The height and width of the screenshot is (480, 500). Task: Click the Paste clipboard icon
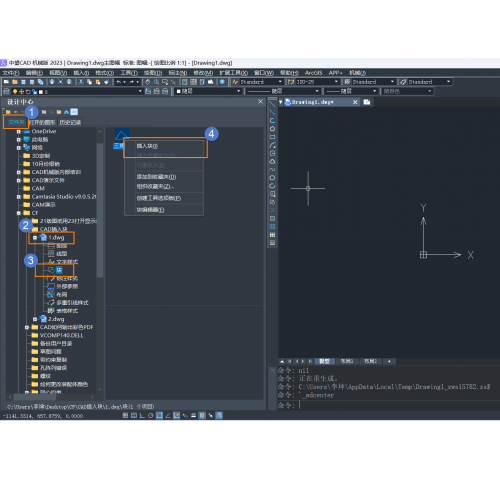click(x=98, y=82)
